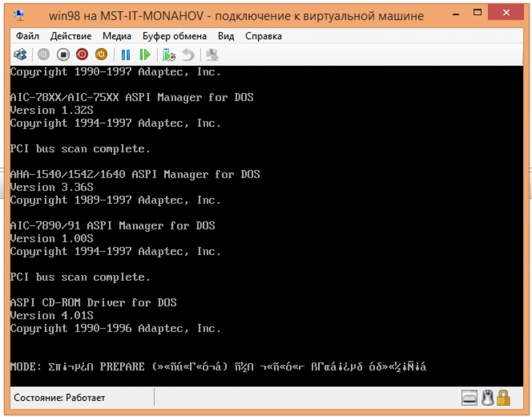Click the padlock status icon

(503, 398)
